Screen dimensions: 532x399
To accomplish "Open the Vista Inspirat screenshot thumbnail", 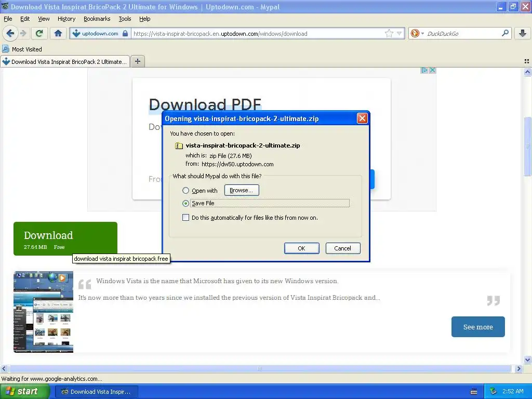I will coord(43,312).
